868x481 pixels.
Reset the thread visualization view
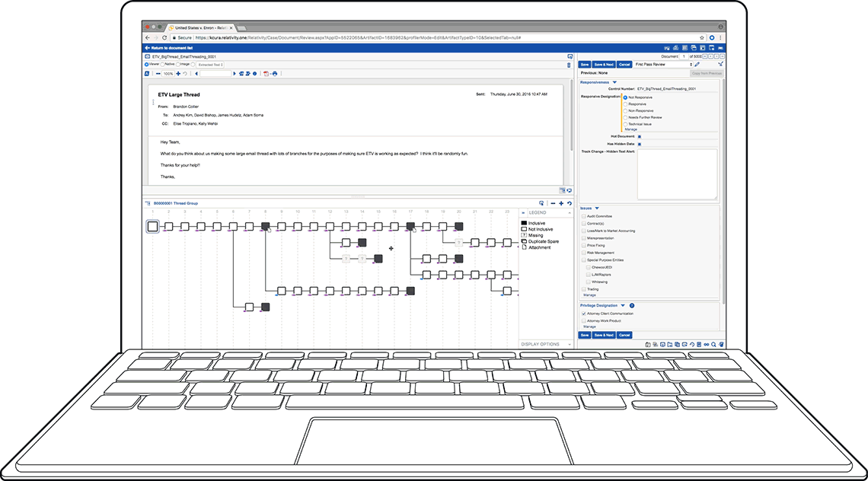(570, 203)
